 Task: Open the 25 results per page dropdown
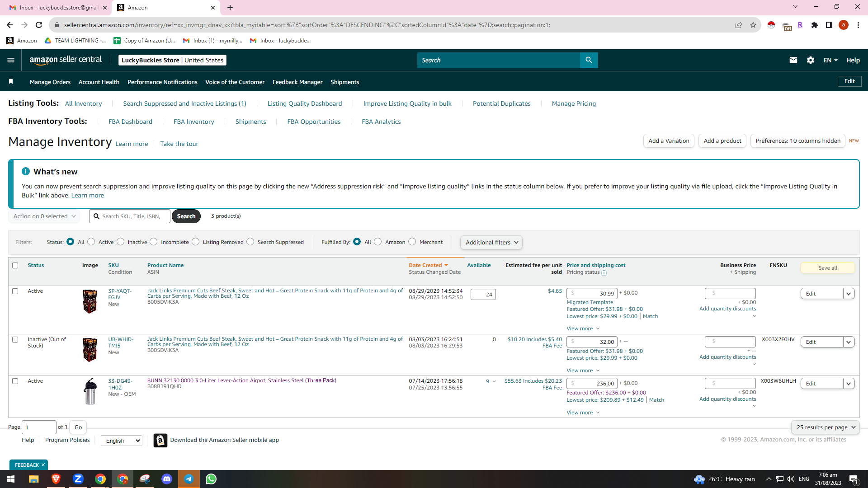pos(826,427)
